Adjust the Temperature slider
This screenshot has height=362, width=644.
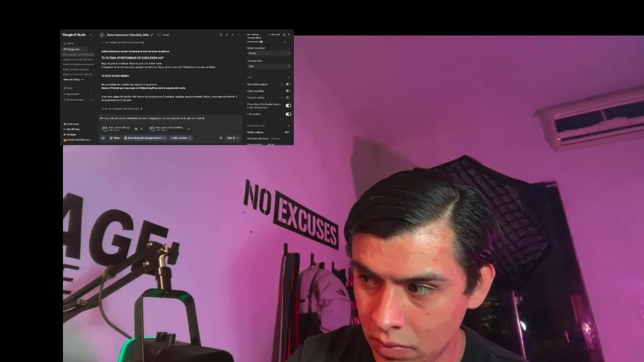[262, 42]
